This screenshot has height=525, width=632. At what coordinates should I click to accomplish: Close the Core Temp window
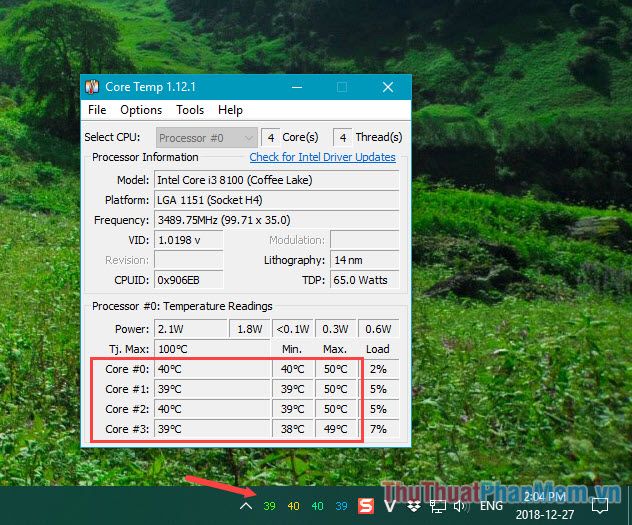(388, 87)
